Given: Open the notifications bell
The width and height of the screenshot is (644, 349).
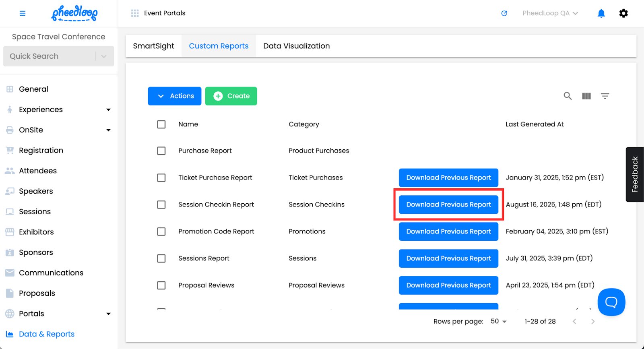Looking at the screenshot, I should 601,13.
